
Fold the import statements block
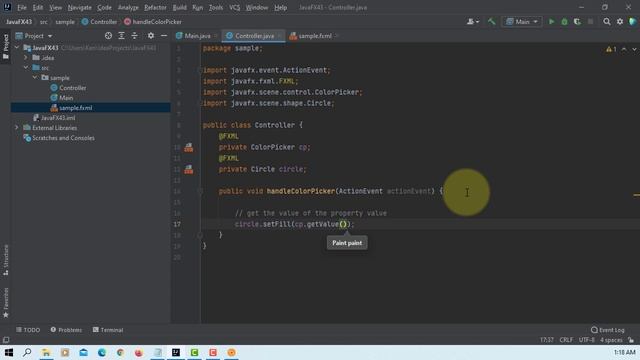200,70
